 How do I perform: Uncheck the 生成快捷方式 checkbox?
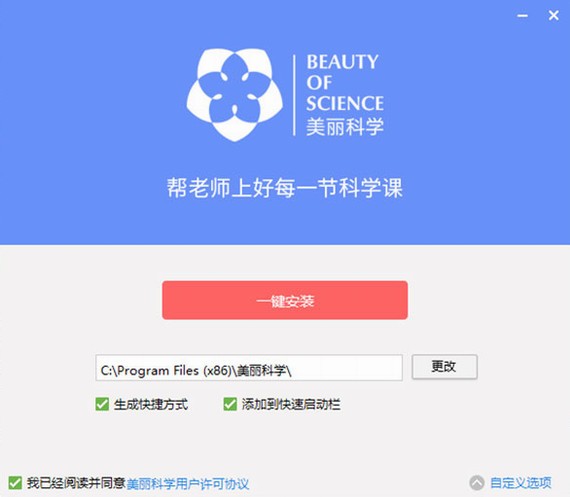[x=102, y=404]
